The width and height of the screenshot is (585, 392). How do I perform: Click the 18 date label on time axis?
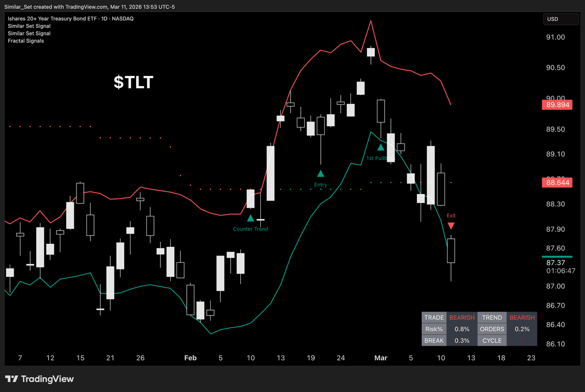501,358
